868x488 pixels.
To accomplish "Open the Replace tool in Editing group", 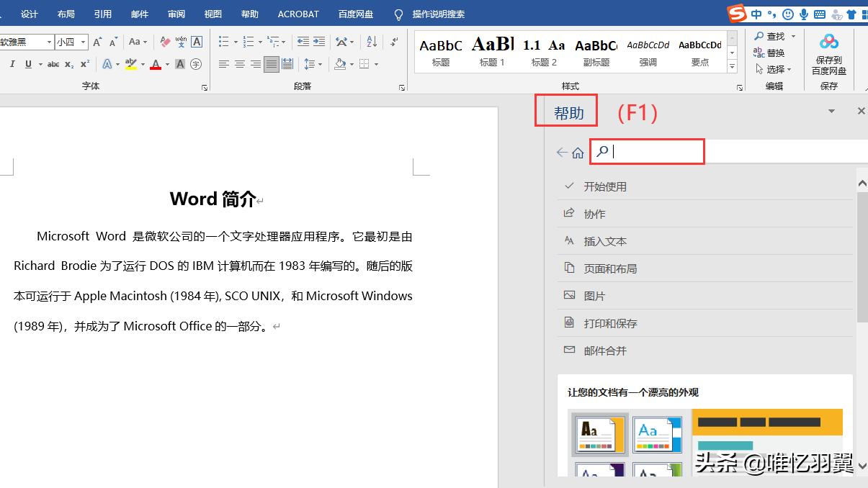I will pos(771,52).
